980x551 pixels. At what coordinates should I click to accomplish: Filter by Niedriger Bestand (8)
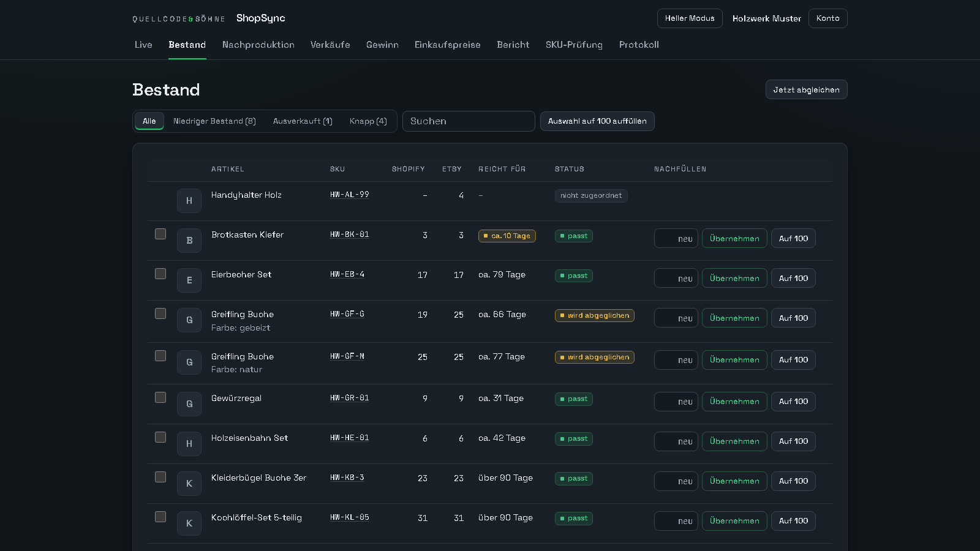pyautogui.click(x=214, y=121)
